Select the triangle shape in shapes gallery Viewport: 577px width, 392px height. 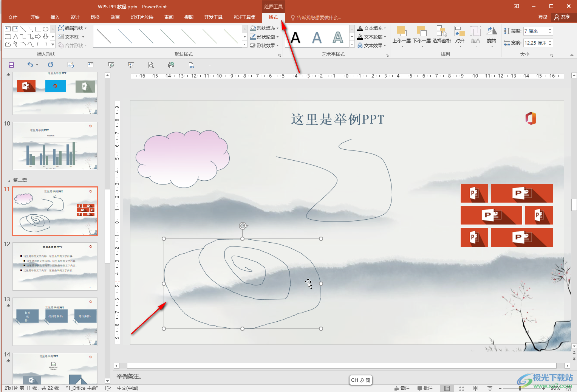pyautogui.click(x=15, y=37)
